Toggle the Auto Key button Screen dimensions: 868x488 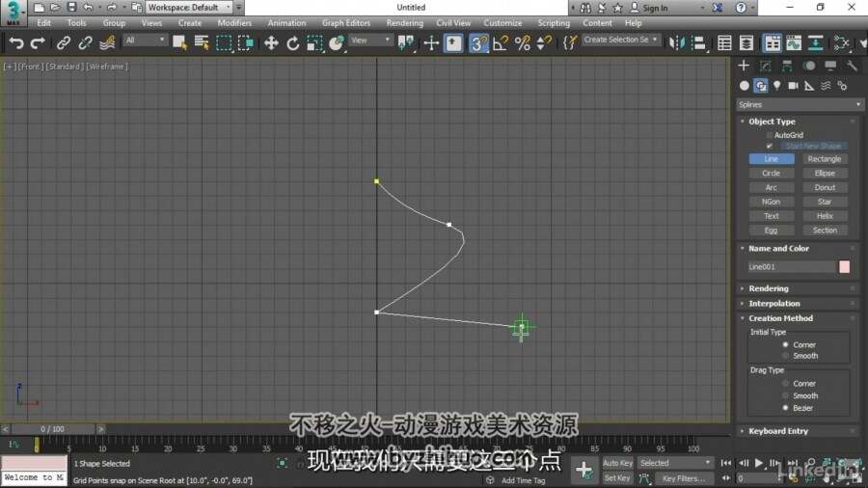coord(617,463)
